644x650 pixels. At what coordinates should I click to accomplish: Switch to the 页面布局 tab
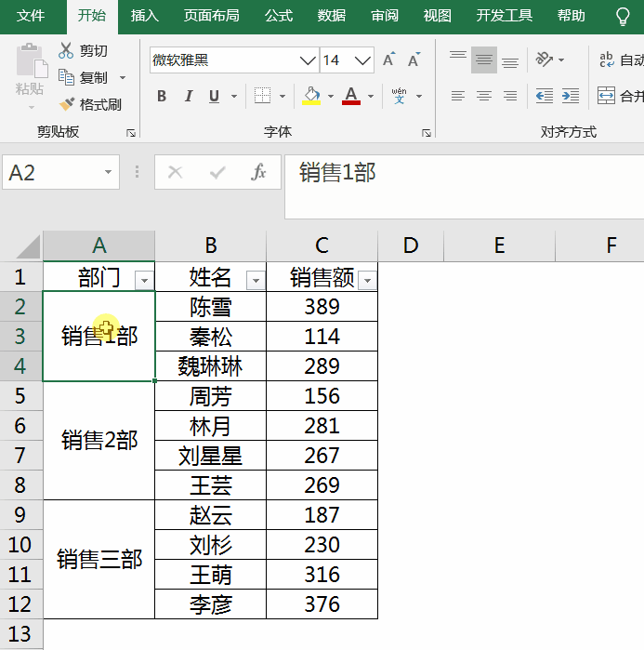[x=212, y=16]
